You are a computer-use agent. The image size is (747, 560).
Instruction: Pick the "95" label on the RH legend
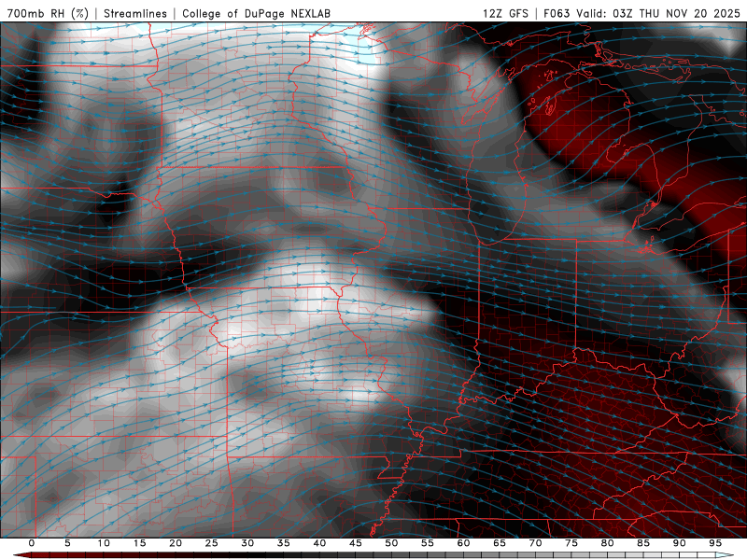(x=715, y=543)
